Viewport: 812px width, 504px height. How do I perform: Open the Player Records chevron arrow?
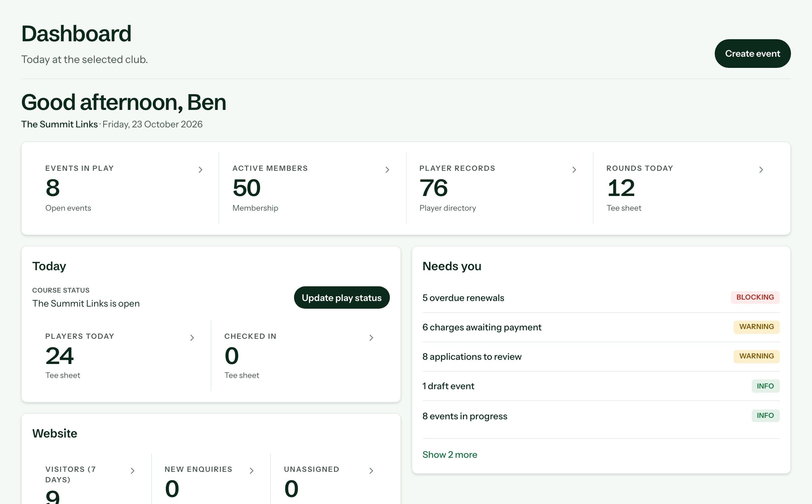[574, 170]
